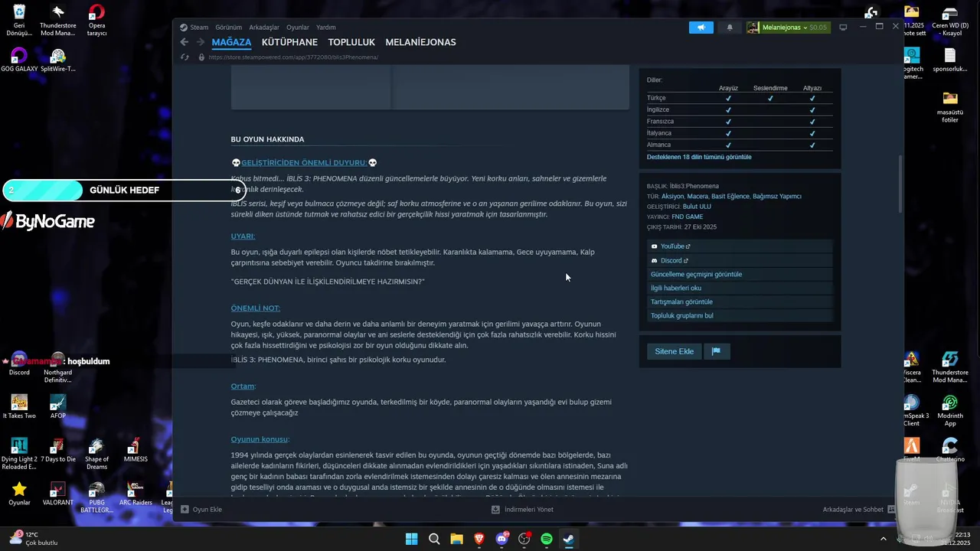This screenshot has height=551, width=980.
Task: Open Melaniejonas account dropdown
Action: 788,28
